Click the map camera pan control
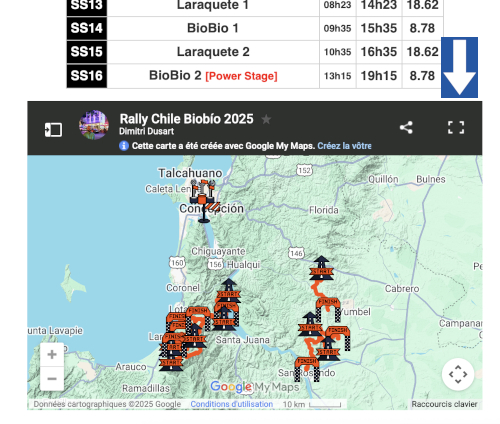500x424 pixels. (458, 374)
